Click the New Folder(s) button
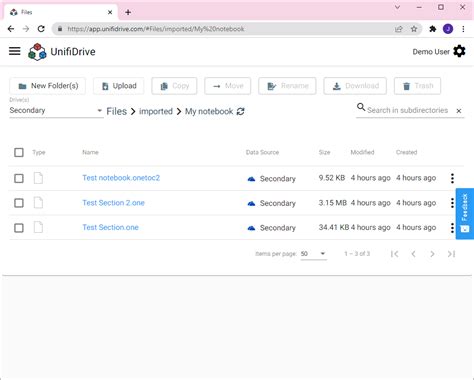The height and width of the screenshot is (380, 474). tap(48, 86)
